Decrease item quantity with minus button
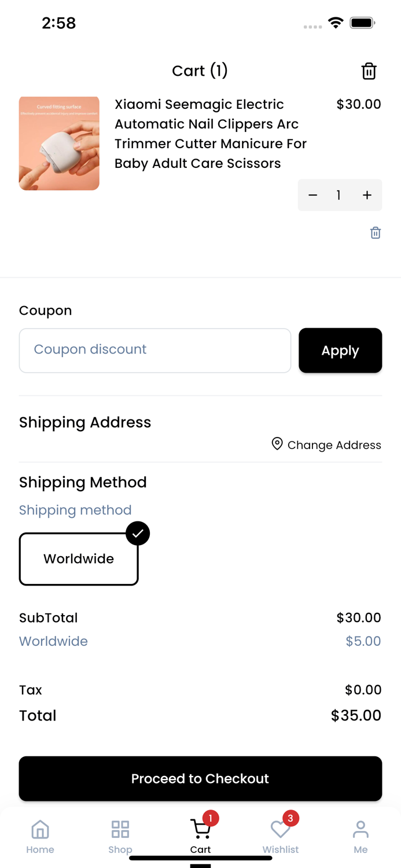 tap(313, 195)
